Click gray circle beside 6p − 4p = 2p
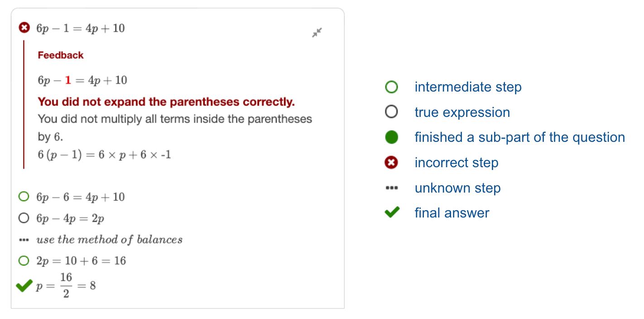 point(24,218)
